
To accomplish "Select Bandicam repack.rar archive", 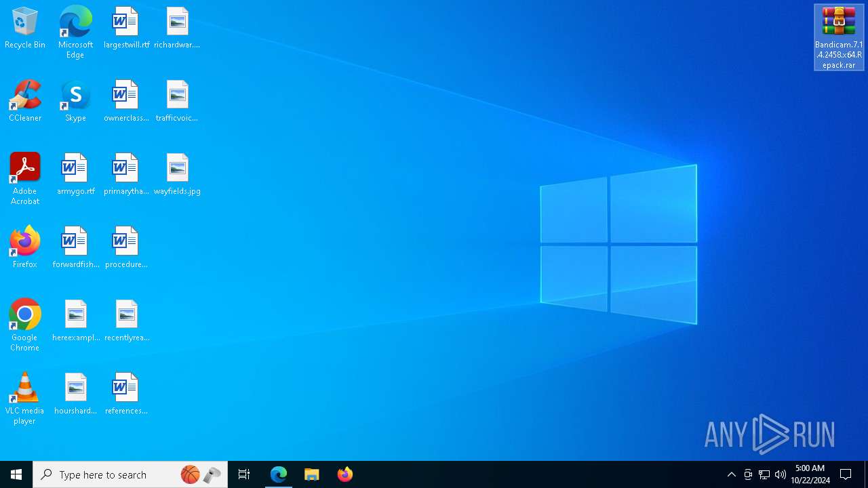I will click(839, 37).
